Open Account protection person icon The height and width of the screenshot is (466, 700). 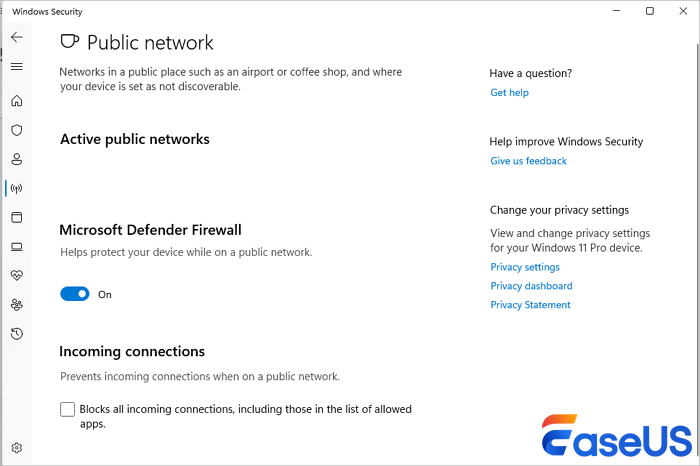[16, 159]
